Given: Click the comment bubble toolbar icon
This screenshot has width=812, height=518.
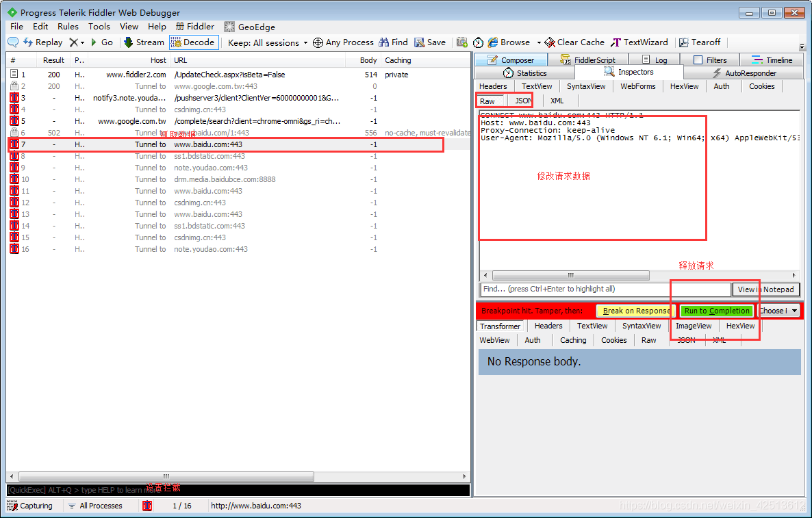Looking at the screenshot, I should [x=13, y=42].
